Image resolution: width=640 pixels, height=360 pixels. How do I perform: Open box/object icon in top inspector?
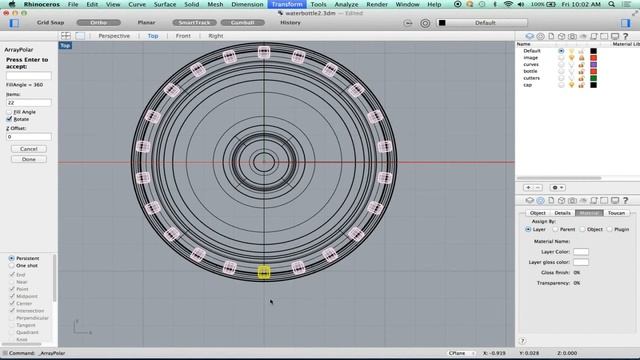click(x=562, y=36)
